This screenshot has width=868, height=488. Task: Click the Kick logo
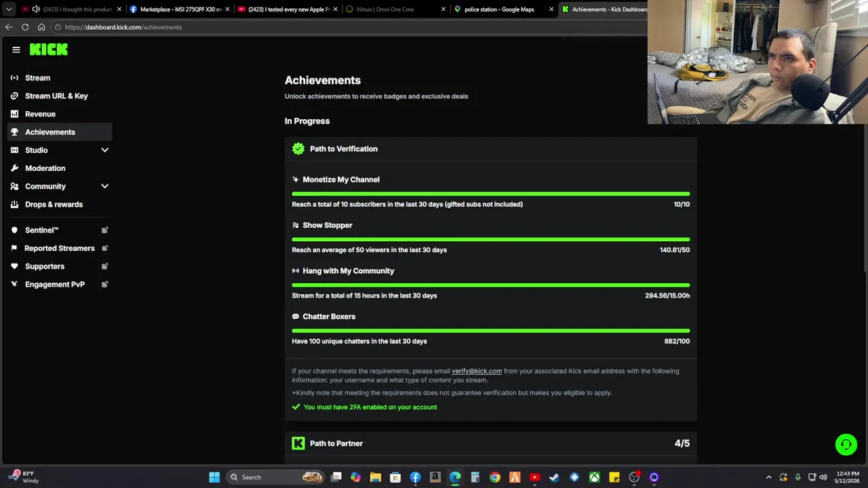pos(49,49)
